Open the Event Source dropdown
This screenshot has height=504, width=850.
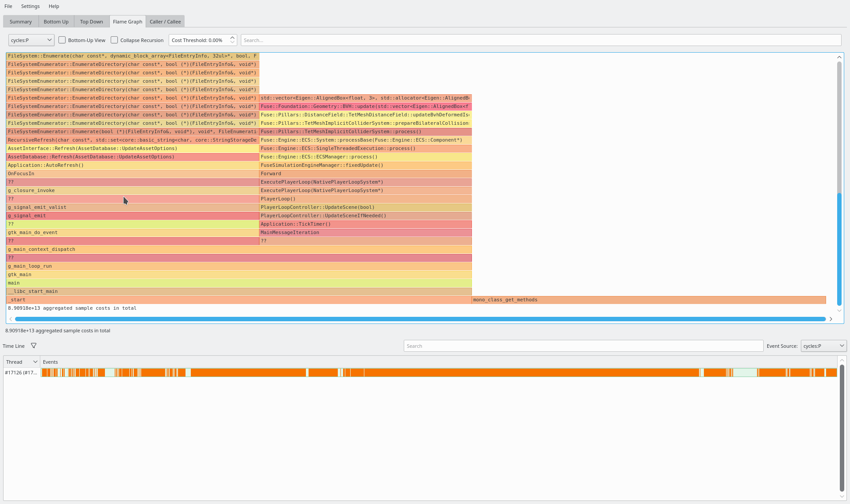pyautogui.click(x=823, y=346)
